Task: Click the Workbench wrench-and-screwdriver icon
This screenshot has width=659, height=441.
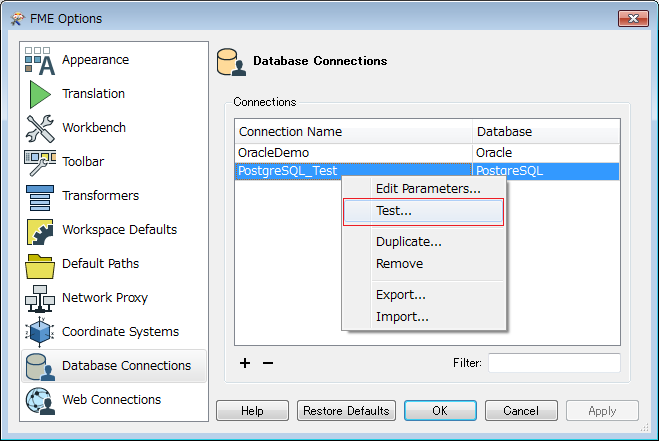Action: coord(40,128)
